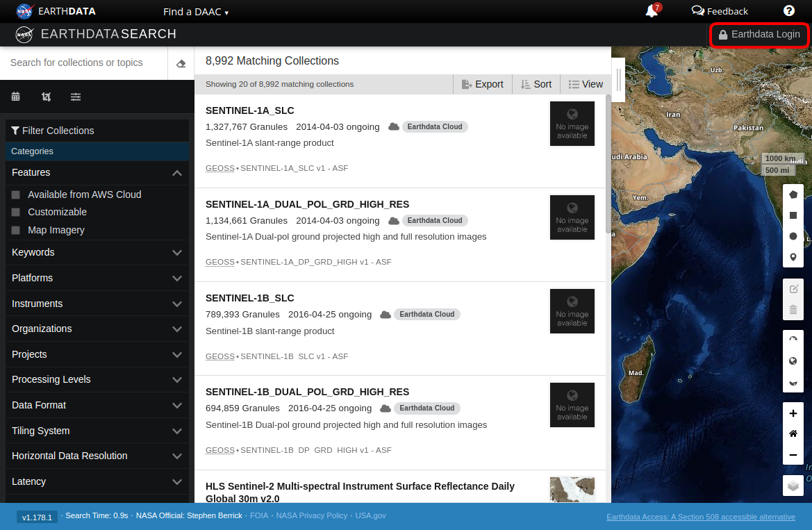Open the temporal calendar filter icon
This screenshot has width=812, height=530.
pyautogui.click(x=15, y=97)
